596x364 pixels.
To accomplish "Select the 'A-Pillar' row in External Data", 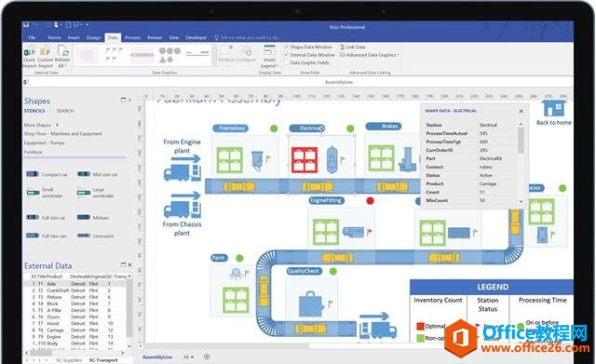I will pos(75,310).
